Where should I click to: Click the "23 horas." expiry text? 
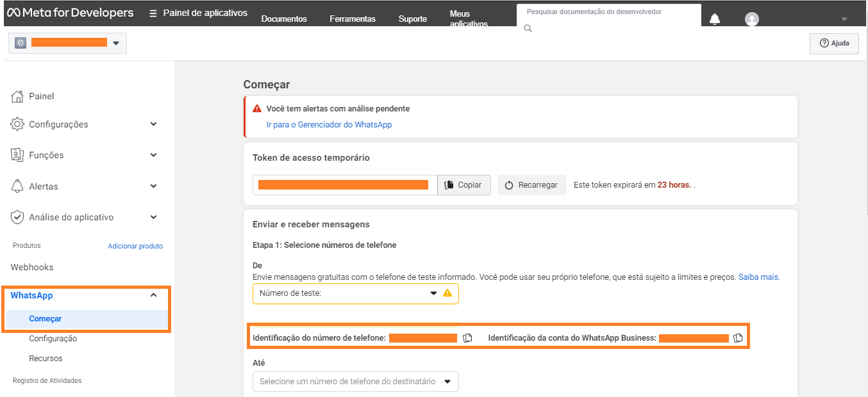point(674,185)
